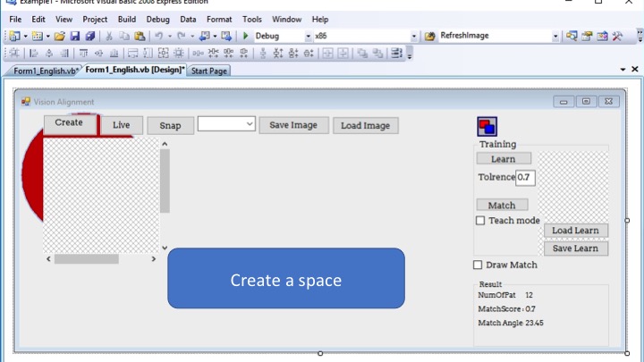Open the RefreshImage find dropdown
This screenshot has height=362, width=644.
(498, 36)
